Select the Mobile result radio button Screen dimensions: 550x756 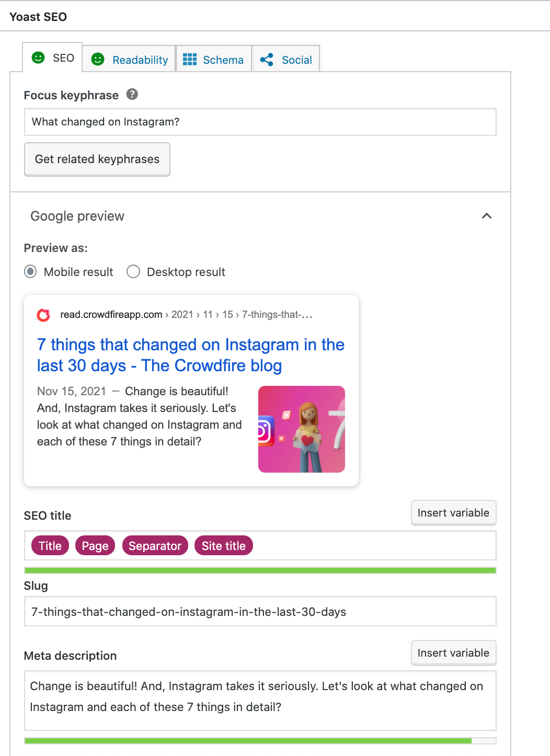coord(31,272)
